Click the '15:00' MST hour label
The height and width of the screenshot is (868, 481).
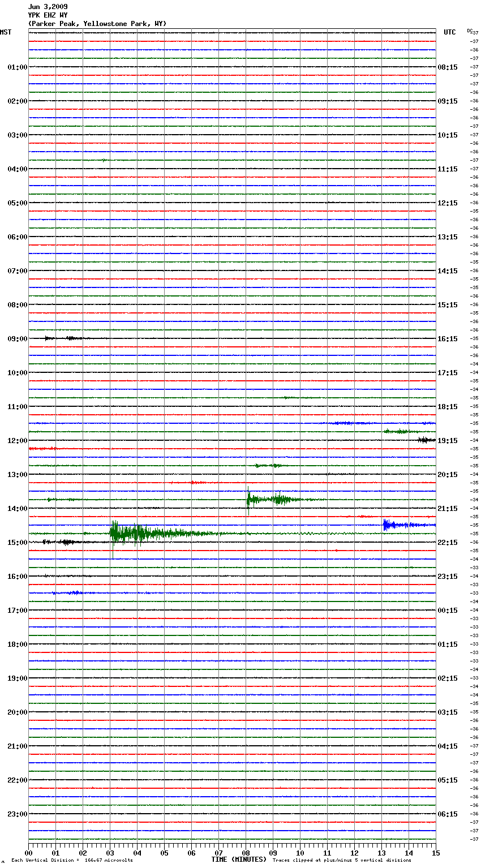coord(18,543)
